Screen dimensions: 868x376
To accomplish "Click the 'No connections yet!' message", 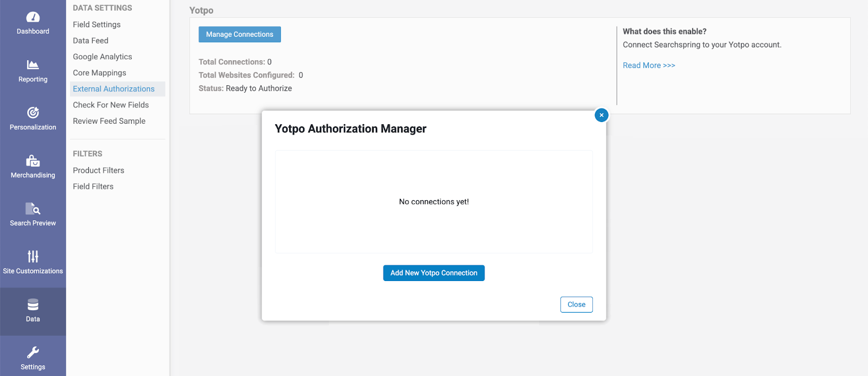I will tap(434, 202).
